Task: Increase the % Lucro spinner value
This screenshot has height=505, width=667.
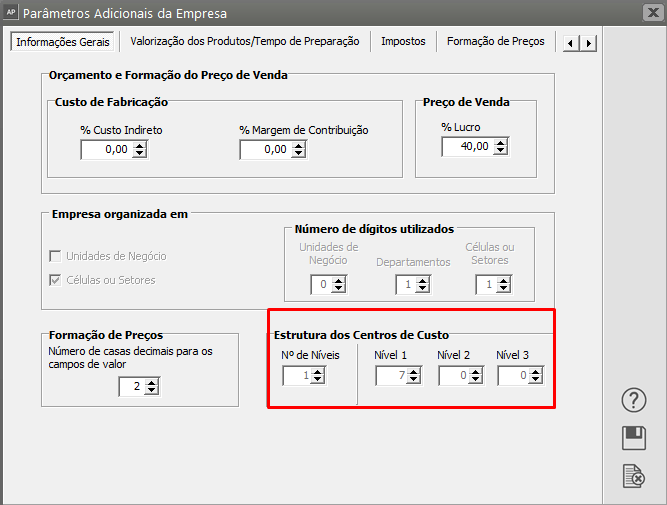Action: [500, 142]
